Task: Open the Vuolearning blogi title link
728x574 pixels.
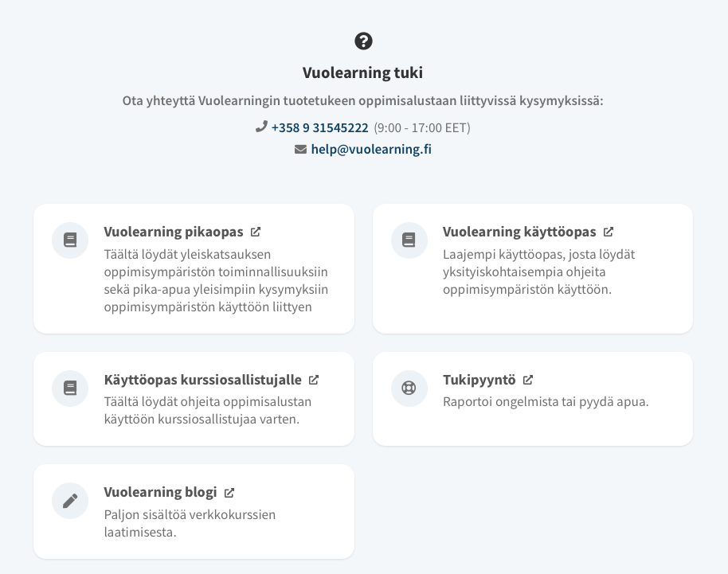Action: pos(160,493)
